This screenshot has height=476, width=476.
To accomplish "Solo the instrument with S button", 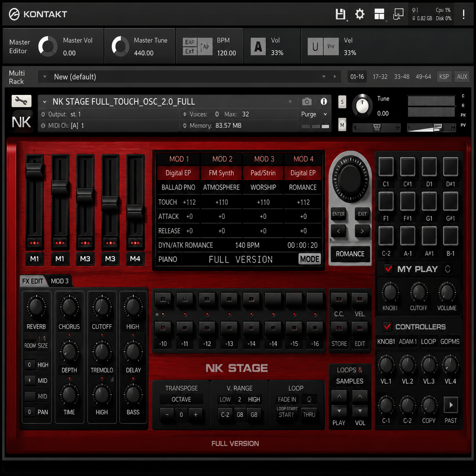I will [342, 102].
